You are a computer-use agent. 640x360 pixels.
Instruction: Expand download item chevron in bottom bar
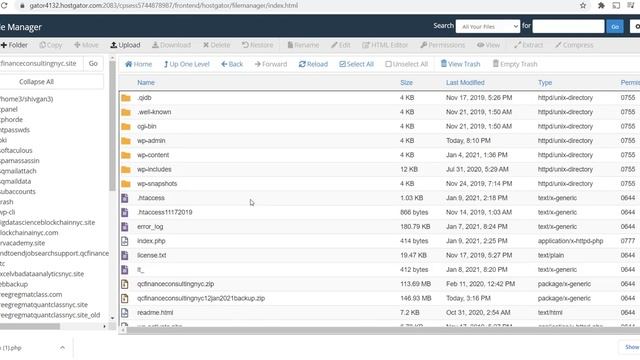tap(62, 348)
